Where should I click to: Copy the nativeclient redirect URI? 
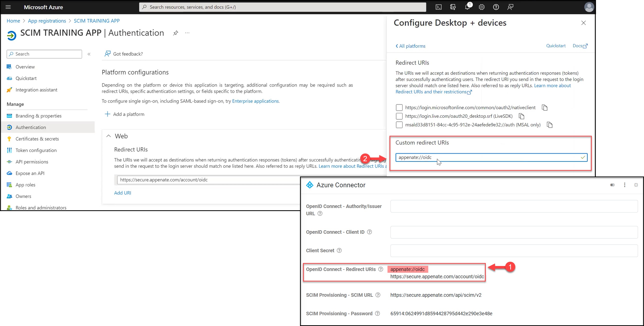coord(544,107)
